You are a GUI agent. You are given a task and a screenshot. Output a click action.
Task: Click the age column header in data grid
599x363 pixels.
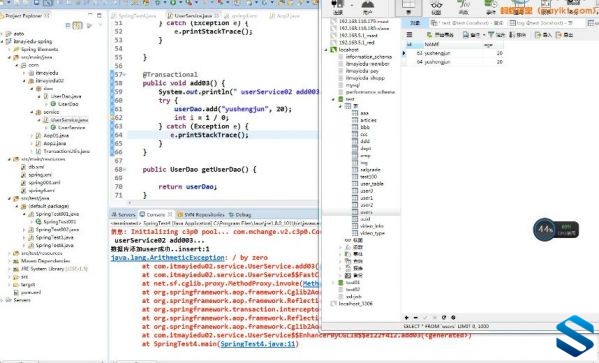[x=488, y=45]
